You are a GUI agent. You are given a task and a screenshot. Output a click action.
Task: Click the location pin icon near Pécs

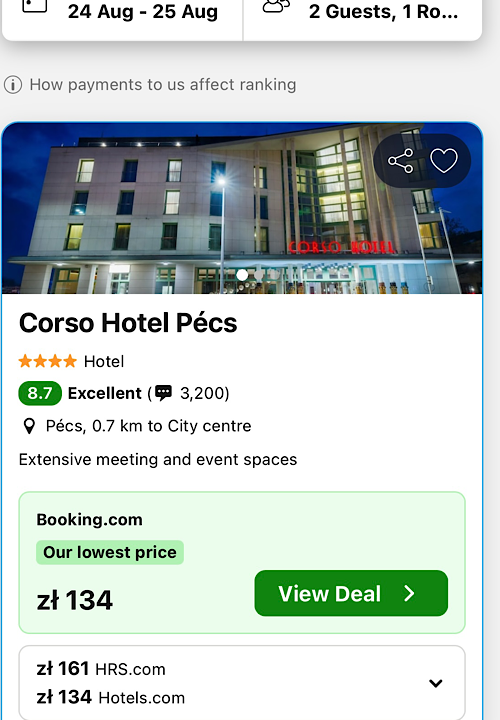coord(29,426)
